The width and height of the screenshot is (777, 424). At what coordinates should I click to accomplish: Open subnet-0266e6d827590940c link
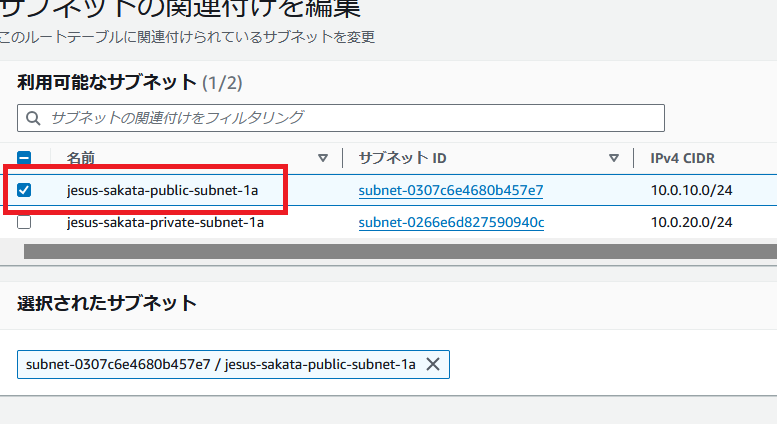pyautogui.click(x=451, y=222)
